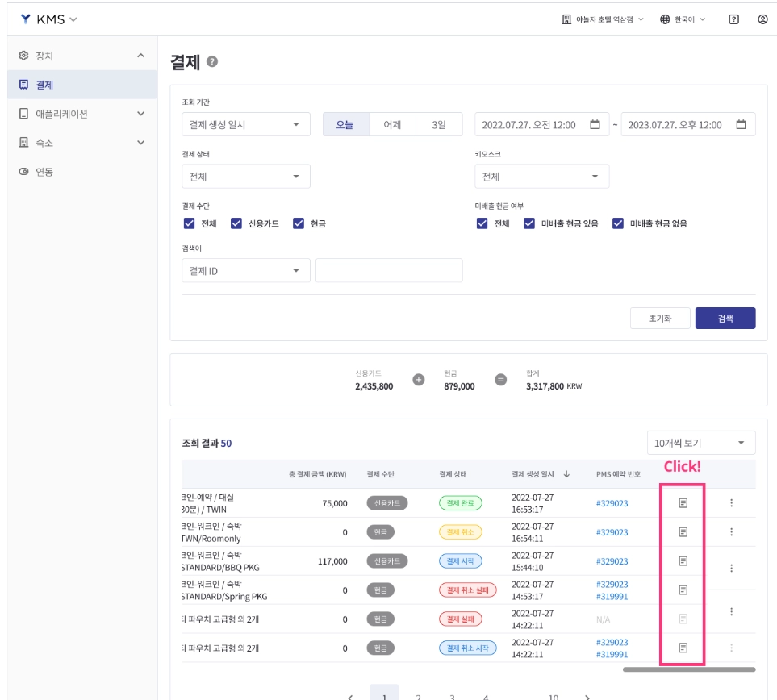This screenshot has width=777, height=700.
Task: Open 결제 상태 전체 dropdown
Action: [x=246, y=177]
